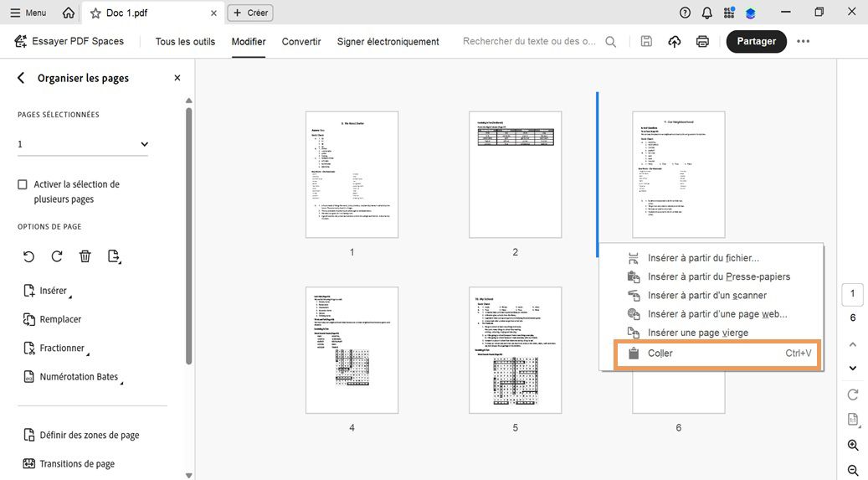
Task: Star the Doc 1.pdf tab
Action: pos(95,13)
